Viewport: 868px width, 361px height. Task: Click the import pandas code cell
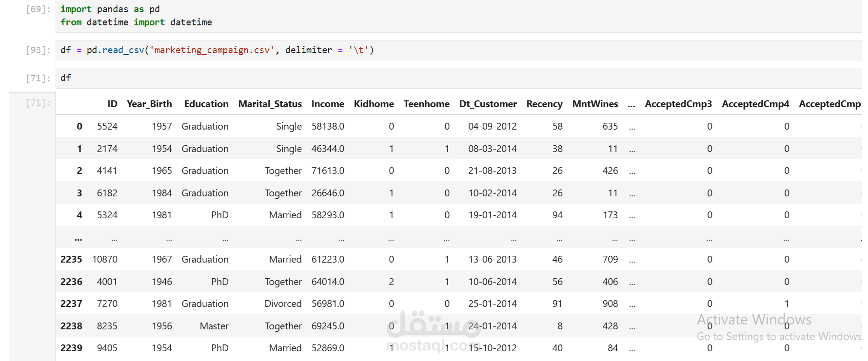click(458, 16)
